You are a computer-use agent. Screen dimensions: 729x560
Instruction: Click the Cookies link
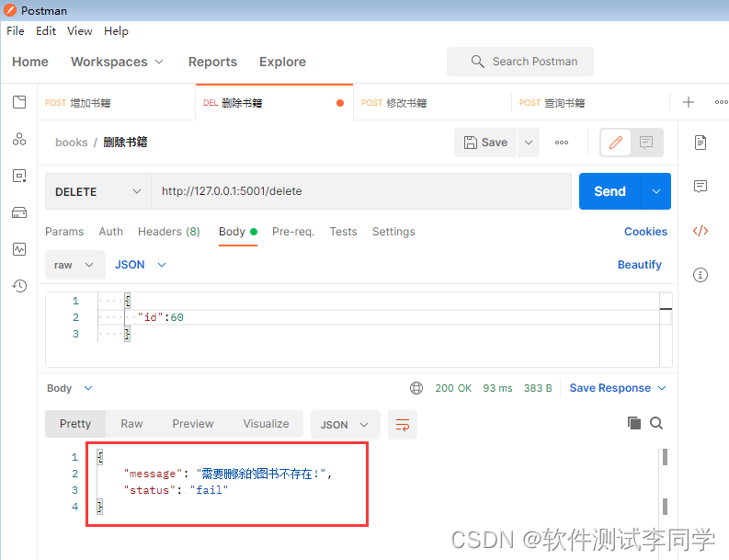tap(645, 232)
